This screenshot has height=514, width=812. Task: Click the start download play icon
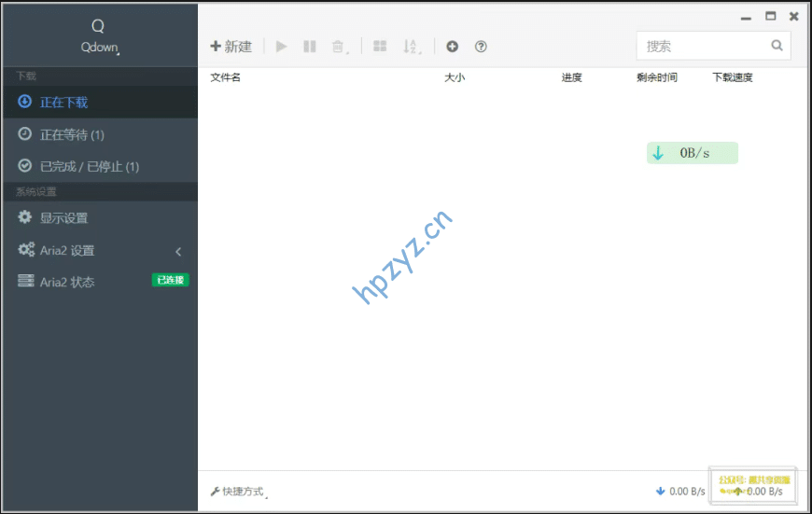pos(282,47)
